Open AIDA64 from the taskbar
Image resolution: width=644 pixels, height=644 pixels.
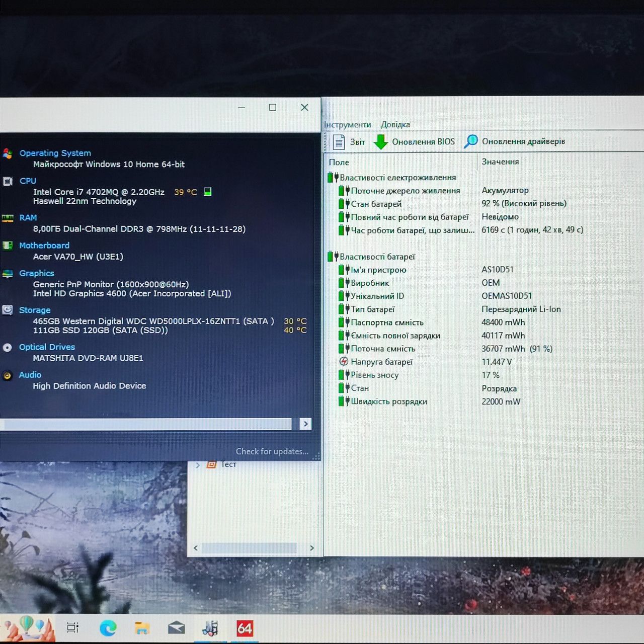pyautogui.click(x=245, y=628)
